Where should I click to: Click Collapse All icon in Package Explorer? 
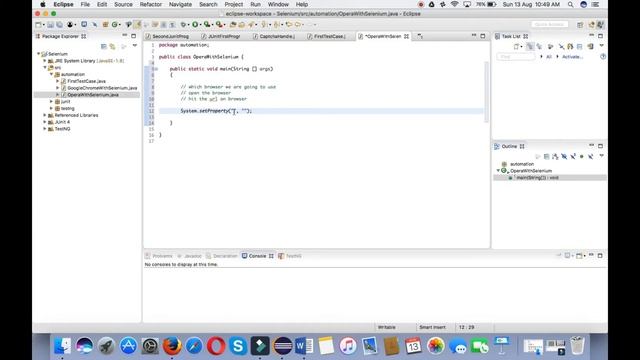[x=104, y=46]
